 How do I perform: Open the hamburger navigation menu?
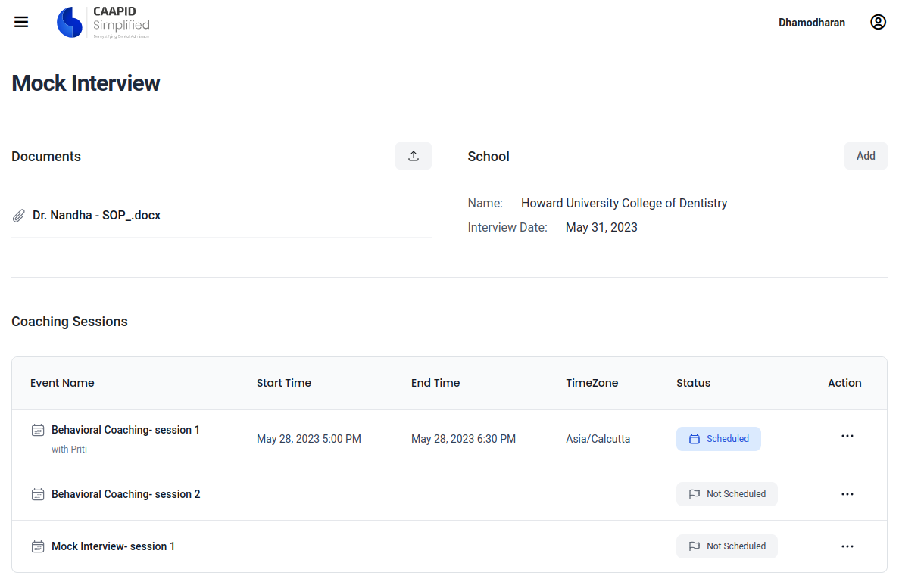(21, 23)
